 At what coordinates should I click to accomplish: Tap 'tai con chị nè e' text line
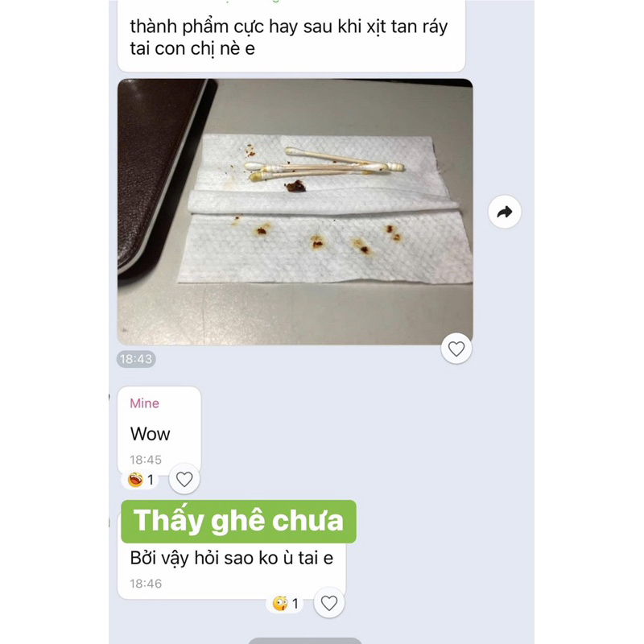192,48
